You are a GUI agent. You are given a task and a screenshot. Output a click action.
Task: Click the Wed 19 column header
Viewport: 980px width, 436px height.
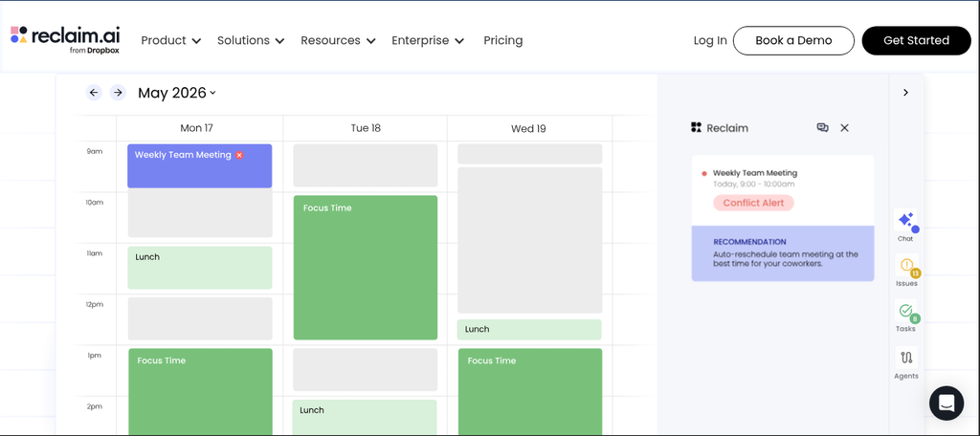[x=528, y=129]
